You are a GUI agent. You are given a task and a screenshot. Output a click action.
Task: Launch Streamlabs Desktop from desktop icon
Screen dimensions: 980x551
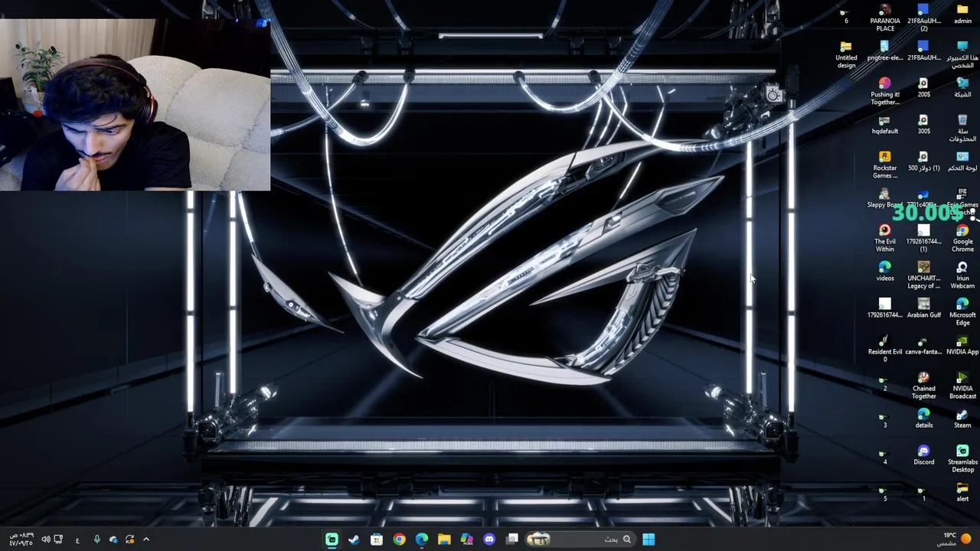point(962,458)
